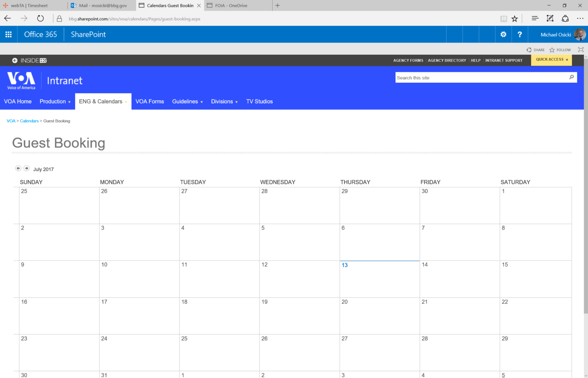Open the Agency Directory link
The image size is (588, 378).
[447, 60]
